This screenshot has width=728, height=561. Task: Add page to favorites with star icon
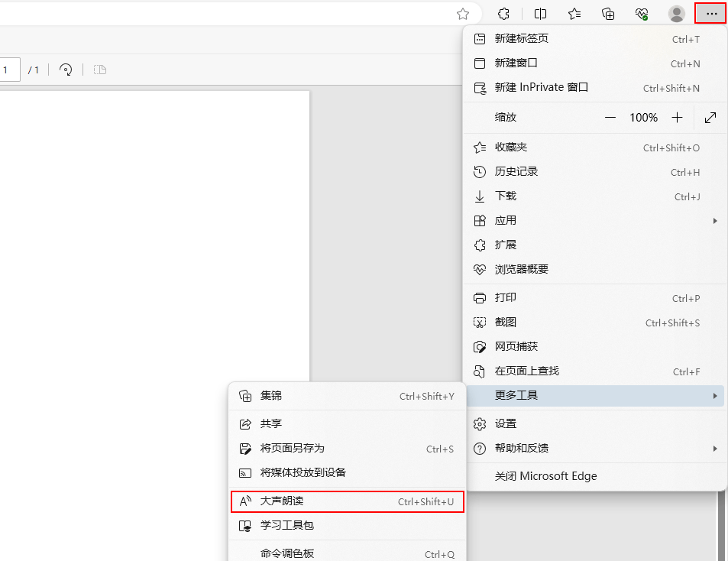coord(462,14)
